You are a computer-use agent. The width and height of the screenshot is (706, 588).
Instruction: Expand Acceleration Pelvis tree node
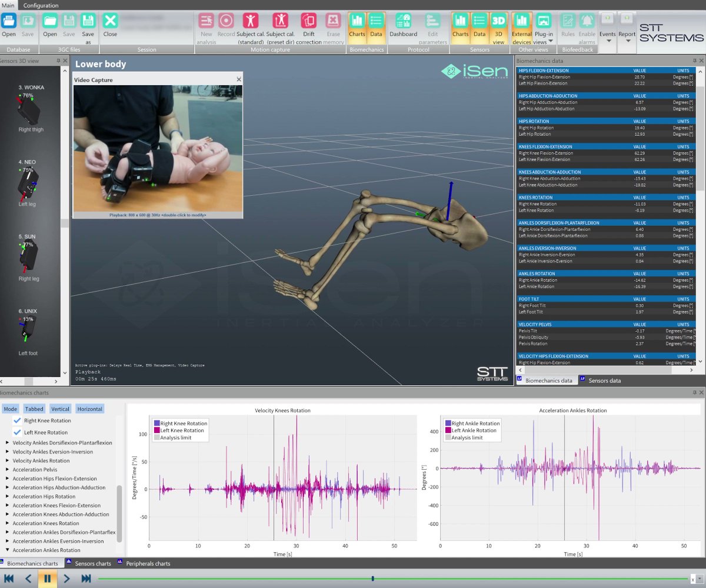8,470
